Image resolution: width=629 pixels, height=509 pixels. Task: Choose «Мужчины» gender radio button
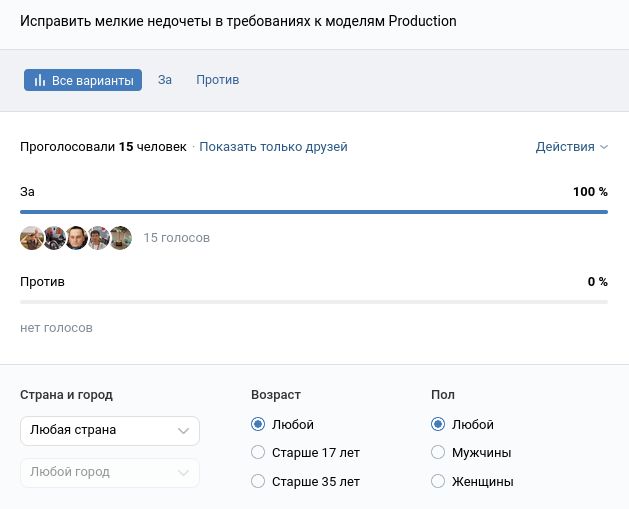tap(438, 453)
